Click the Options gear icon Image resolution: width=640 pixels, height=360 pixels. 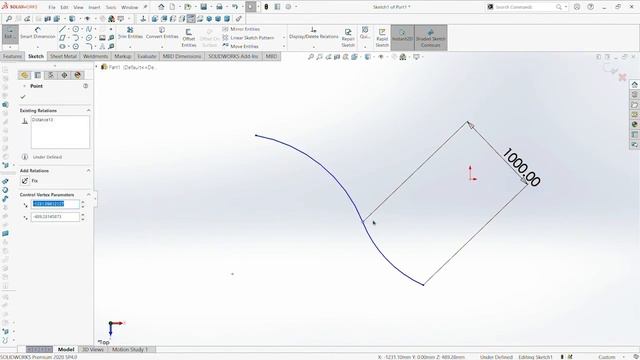click(289, 7)
